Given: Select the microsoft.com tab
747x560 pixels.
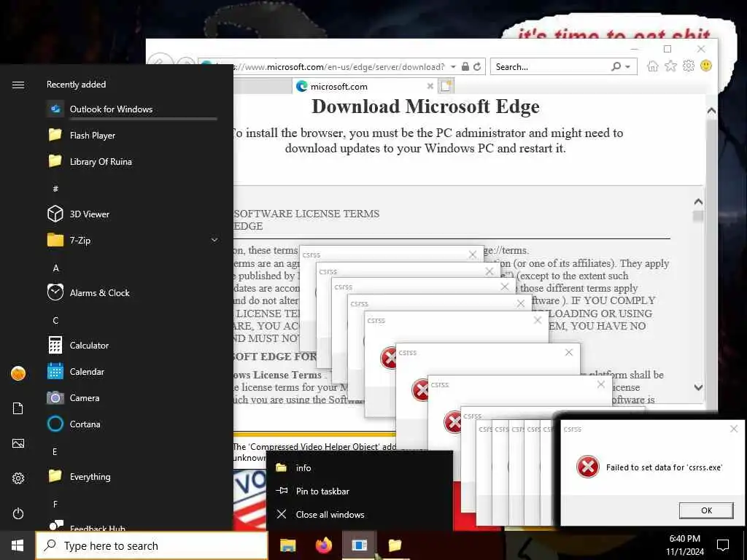Looking at the screenshot, I should coord(365,86).
